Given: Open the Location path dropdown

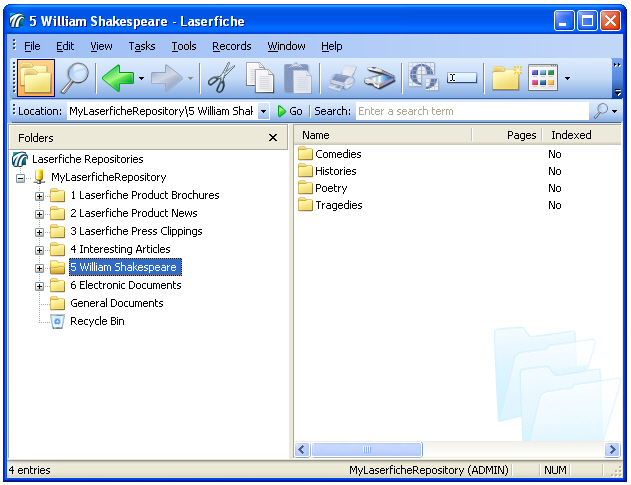Looking at the screenshot, I should (x=263, y=111).
